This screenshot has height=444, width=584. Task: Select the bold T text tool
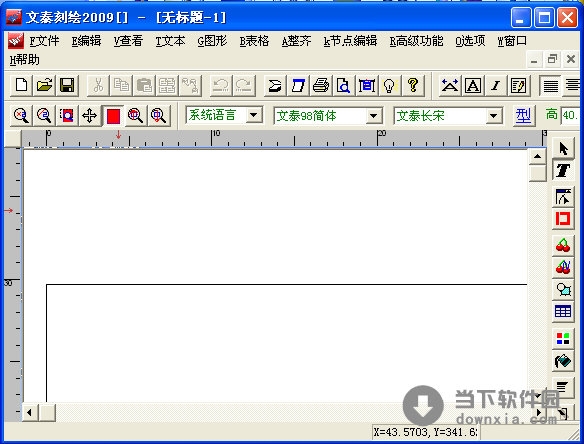[x=563, y=170]
